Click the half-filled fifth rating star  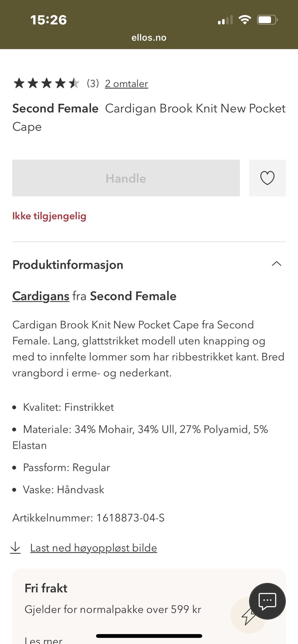[x=74, y=83]
